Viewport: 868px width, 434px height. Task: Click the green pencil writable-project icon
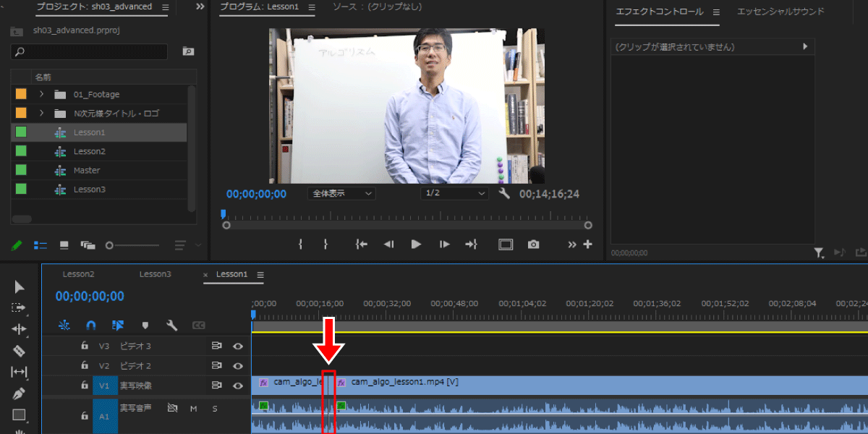(x=18, y=245)
